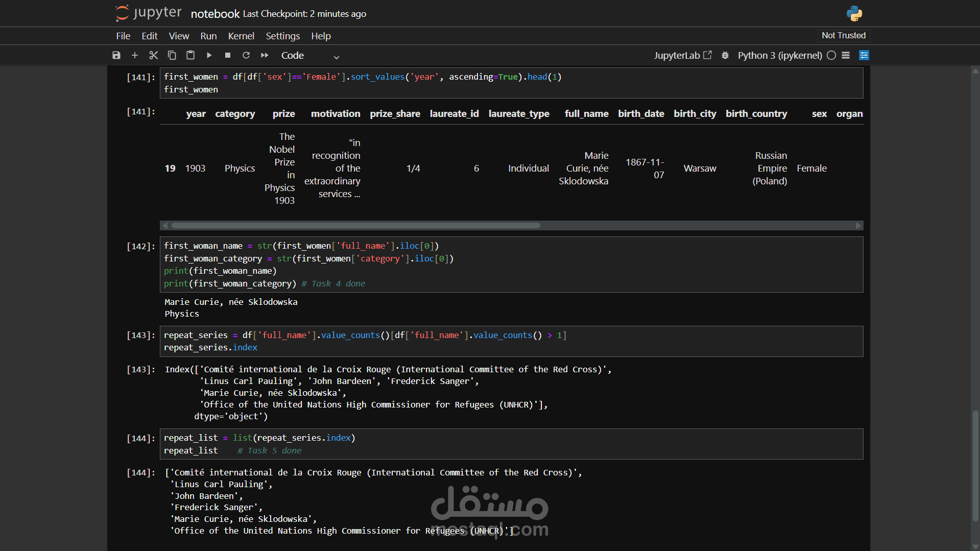
Task: Click the Python 3 (ipykernel) kernel selector
Action: point(780,55)
